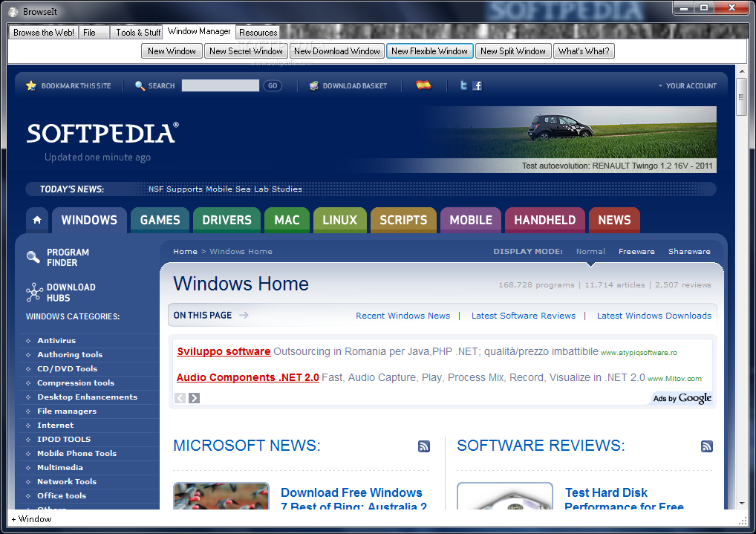Click the NSF Supports Mobile Sea Lab Studies headline
This screenshot has height=534, width=756.
pyautogui.click(x=225, y=189)
